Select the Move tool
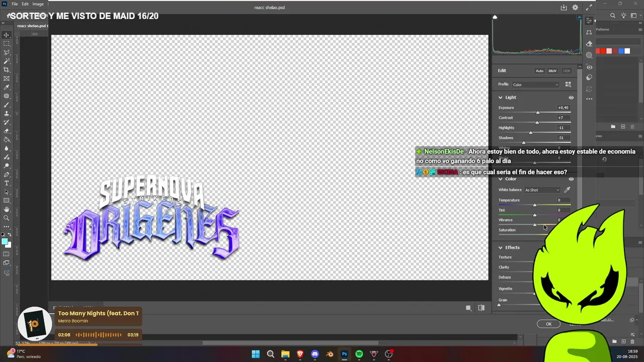Image resolution: width=644 pixels, height=362 pixels. (7, 35)
